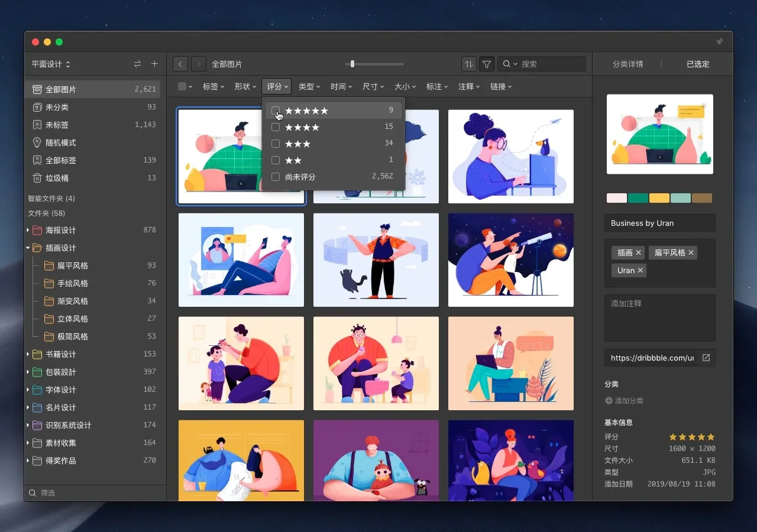Check the five-star rating filter
The width and height of the screenshot is (757, 532).
pyautogui.click(x=276, y=111)
